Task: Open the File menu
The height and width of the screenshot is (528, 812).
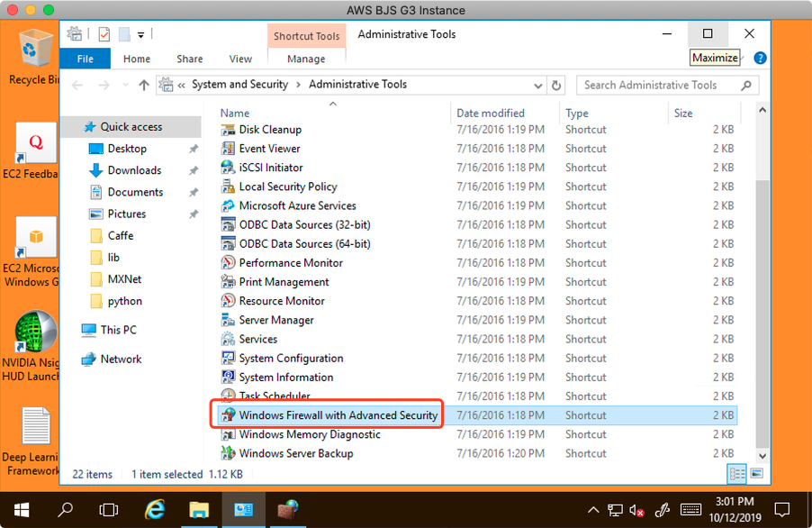Action: pos(85,59)
